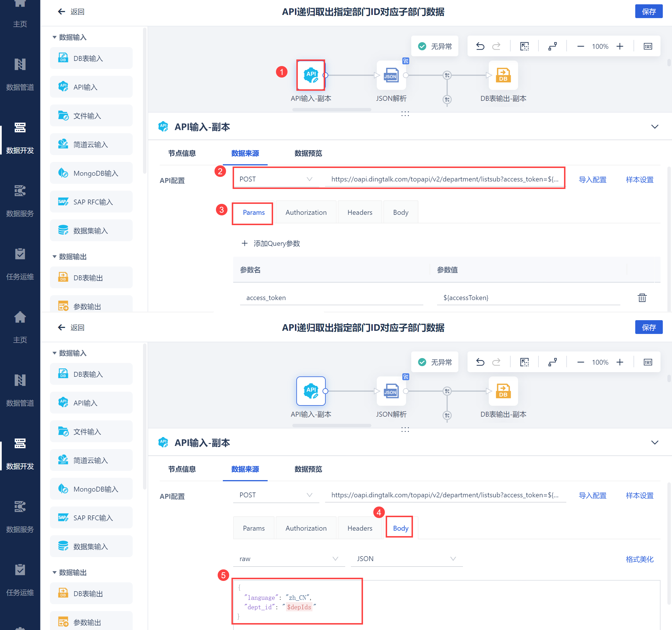Click the API URL input field
This screenshot has width=672, height=630.
pos(444,179)
